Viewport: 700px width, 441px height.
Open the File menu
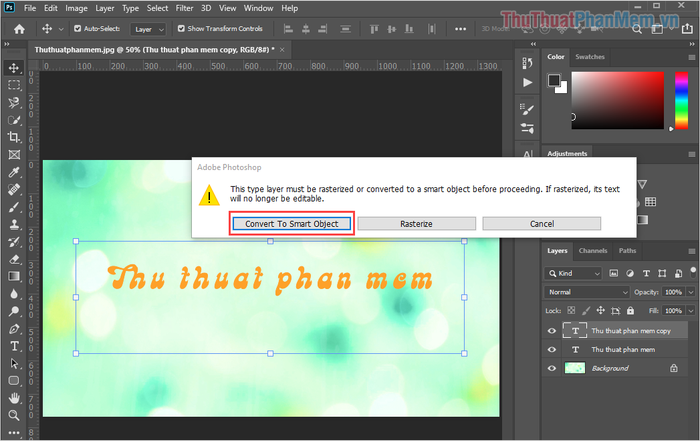[x=30, y=8]
